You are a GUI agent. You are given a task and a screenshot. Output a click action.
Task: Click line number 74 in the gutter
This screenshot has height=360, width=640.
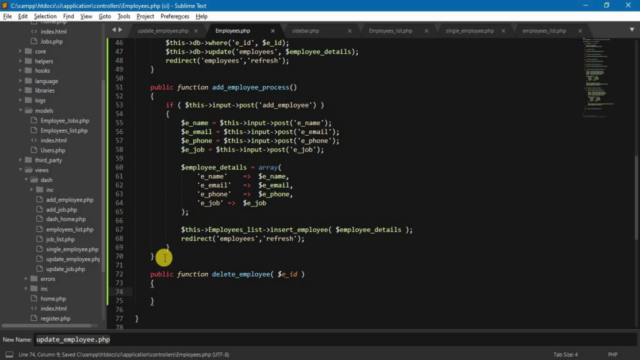(x=119, y=292)
